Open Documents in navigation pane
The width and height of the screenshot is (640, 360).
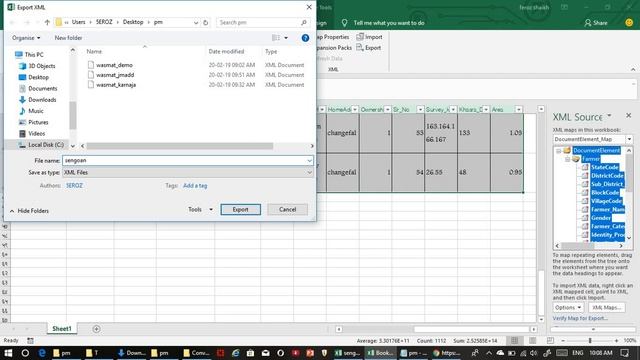coord(38,89)
